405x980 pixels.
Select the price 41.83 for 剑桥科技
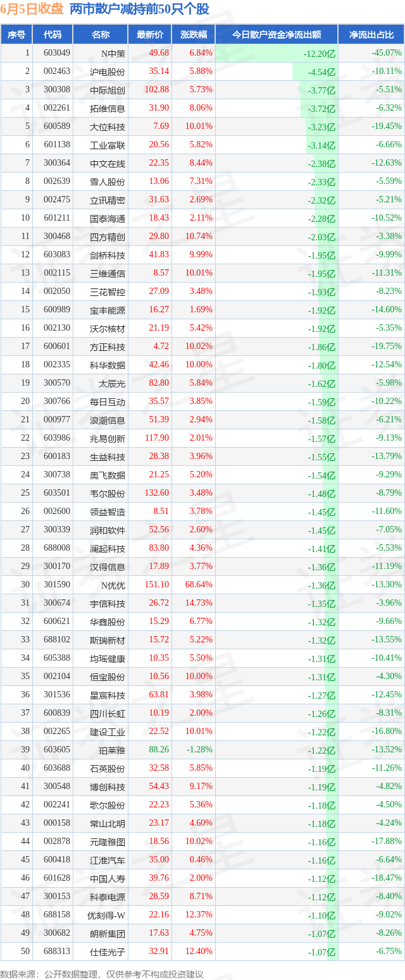coord(158,255)
